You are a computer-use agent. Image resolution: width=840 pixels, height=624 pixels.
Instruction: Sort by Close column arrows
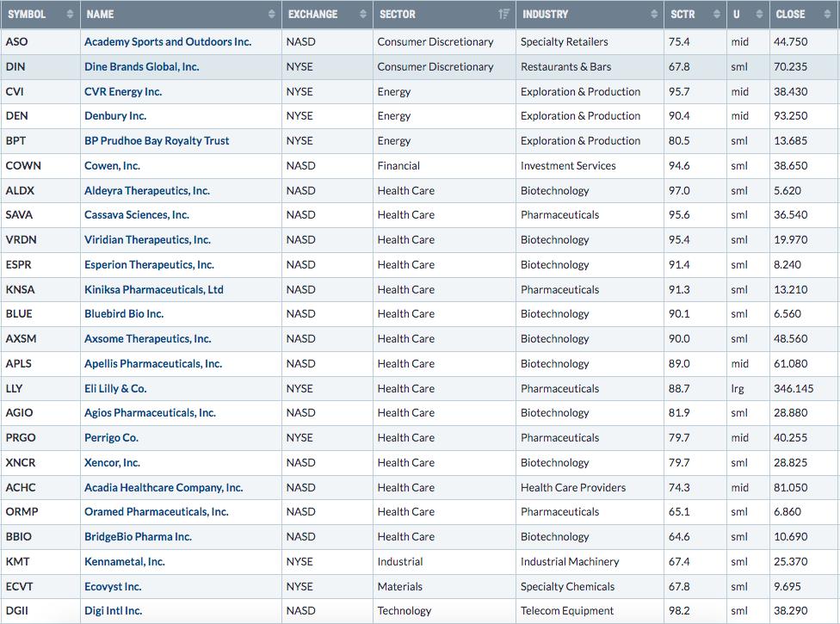tap(827, 15)
